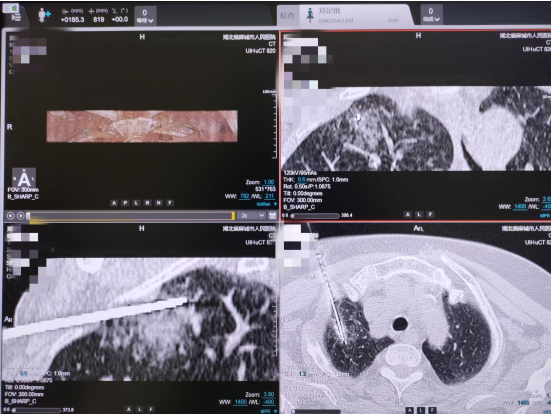Step to the previous cine frame
551x414 pixels.
pos(11,216)
